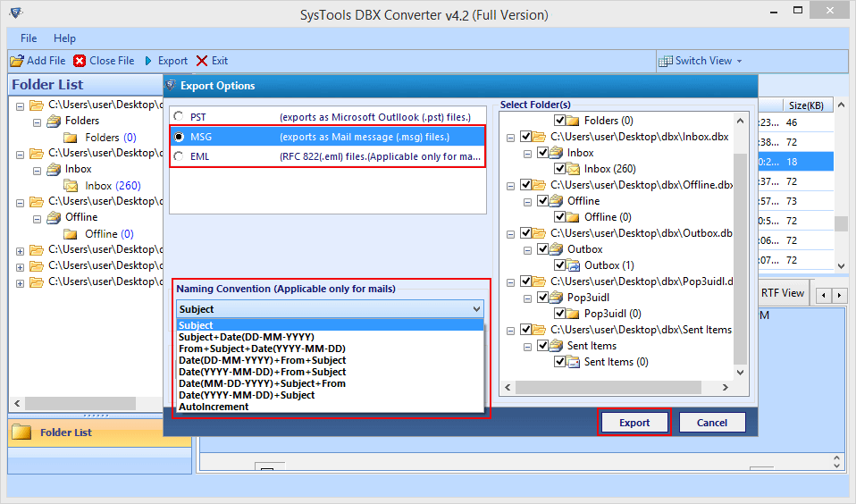
Task: Click the Close File red icon
Action: [x=80, y=61]
